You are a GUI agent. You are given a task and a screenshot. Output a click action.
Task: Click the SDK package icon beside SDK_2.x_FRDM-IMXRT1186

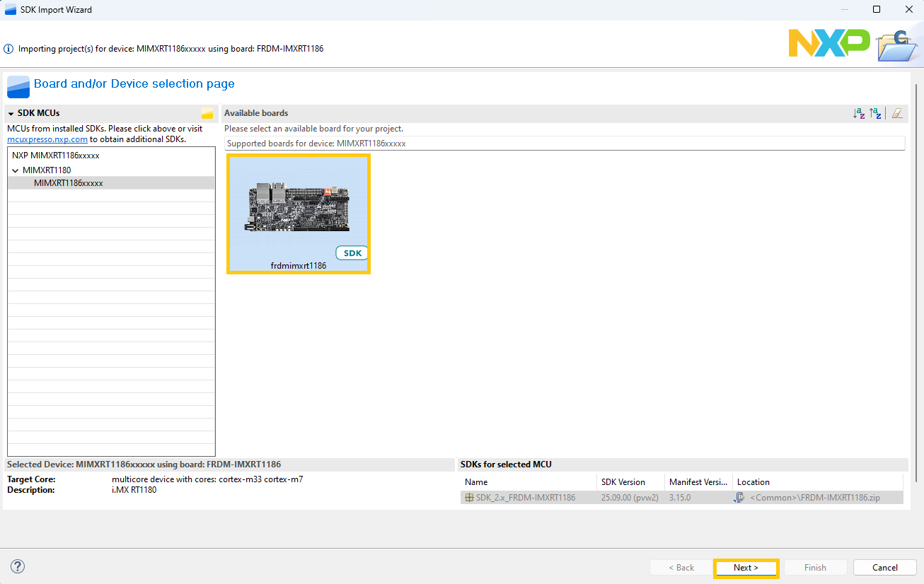pos(469,498)
